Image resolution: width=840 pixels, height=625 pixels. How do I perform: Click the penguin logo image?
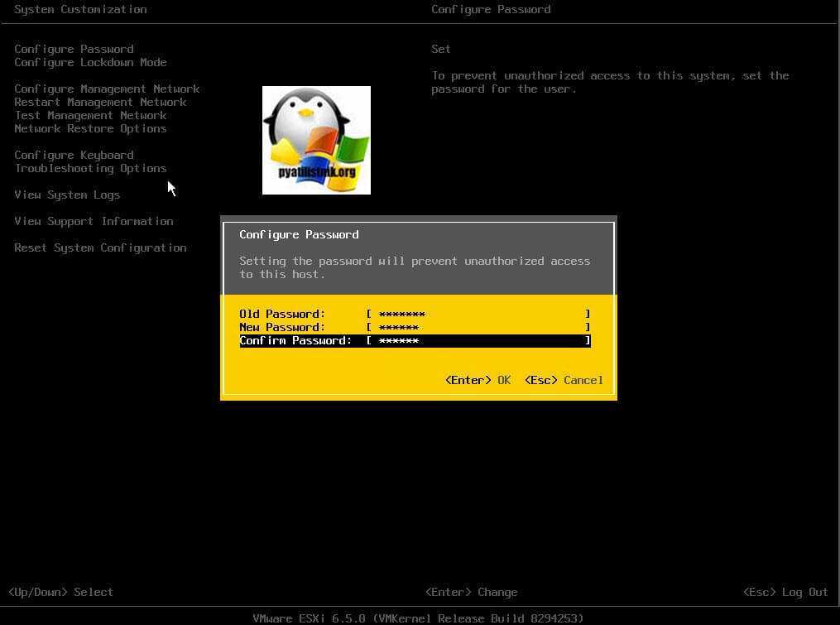click(316, 140)
